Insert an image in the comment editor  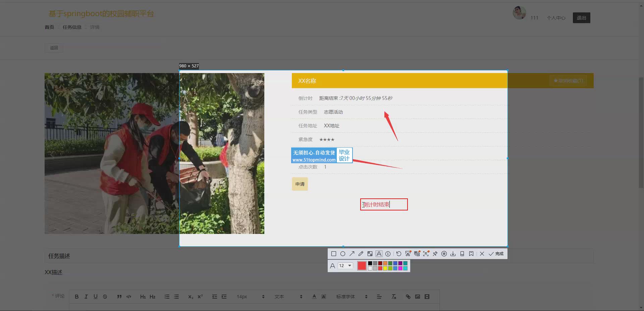coord(417,297)
